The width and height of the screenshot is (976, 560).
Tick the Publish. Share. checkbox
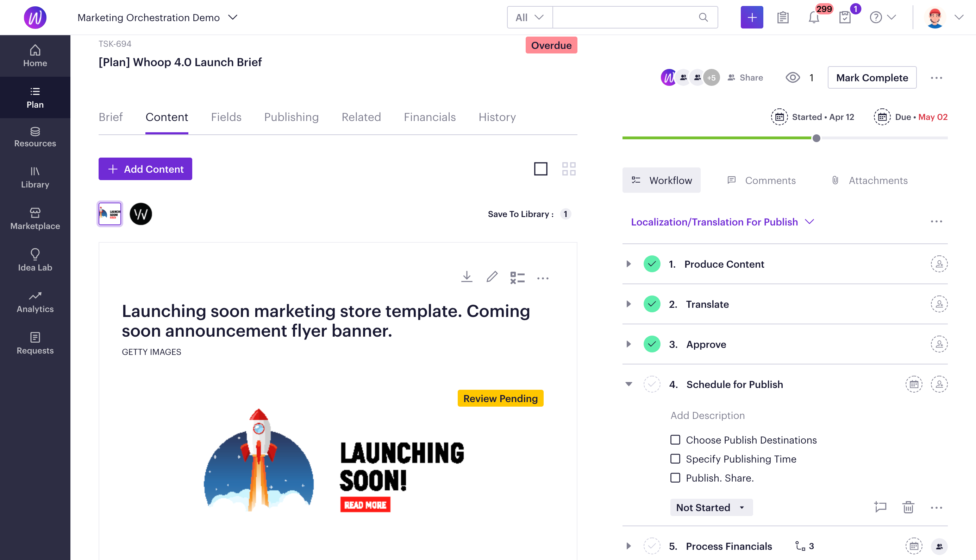click(675, 478)
